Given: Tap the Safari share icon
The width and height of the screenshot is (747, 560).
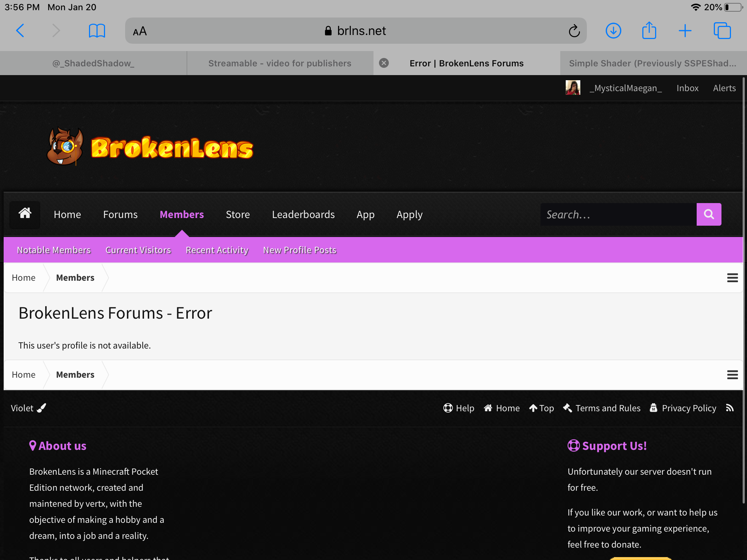Looking at the screenshot, I should pos(649,30).
